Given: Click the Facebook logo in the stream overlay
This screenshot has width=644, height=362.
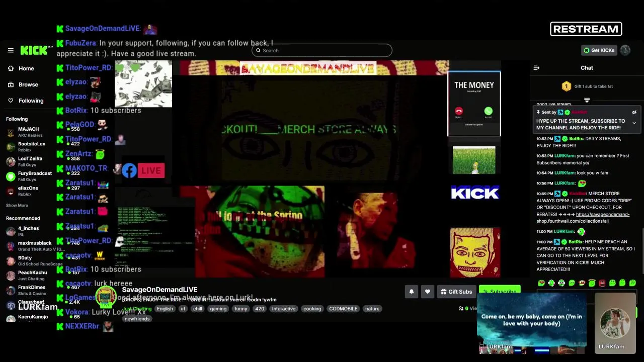Looking at the screenshot, I should (129, 171).
